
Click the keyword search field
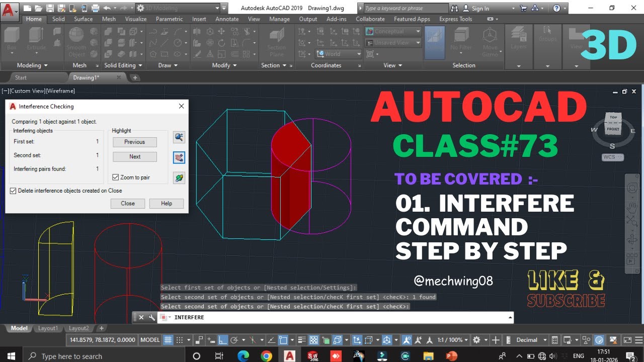[x=405, y=9]
